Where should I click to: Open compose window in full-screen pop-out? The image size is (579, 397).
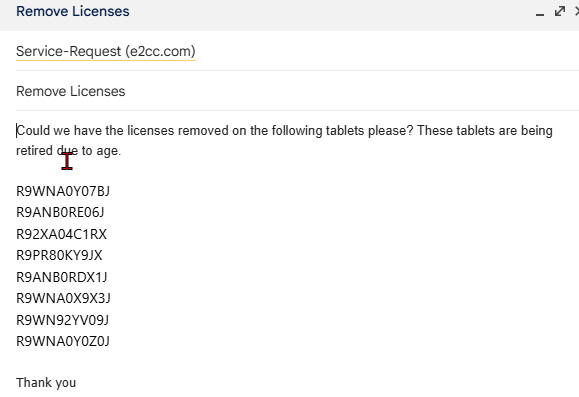coord(560,11)
